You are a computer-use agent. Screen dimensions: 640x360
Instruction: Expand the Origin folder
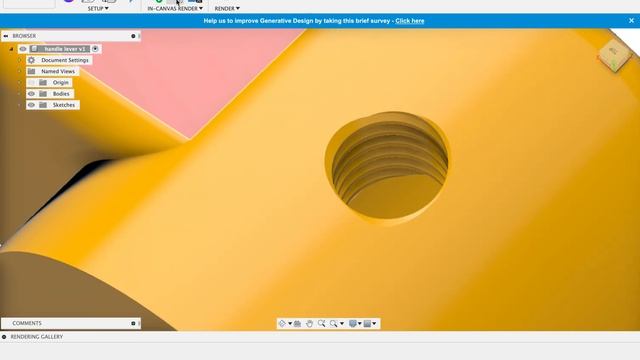[19, 82]
